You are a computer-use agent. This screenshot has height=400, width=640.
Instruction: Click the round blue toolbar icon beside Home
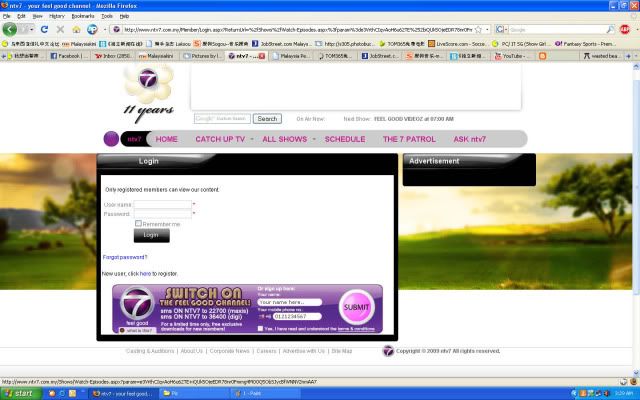click(92, 29)
